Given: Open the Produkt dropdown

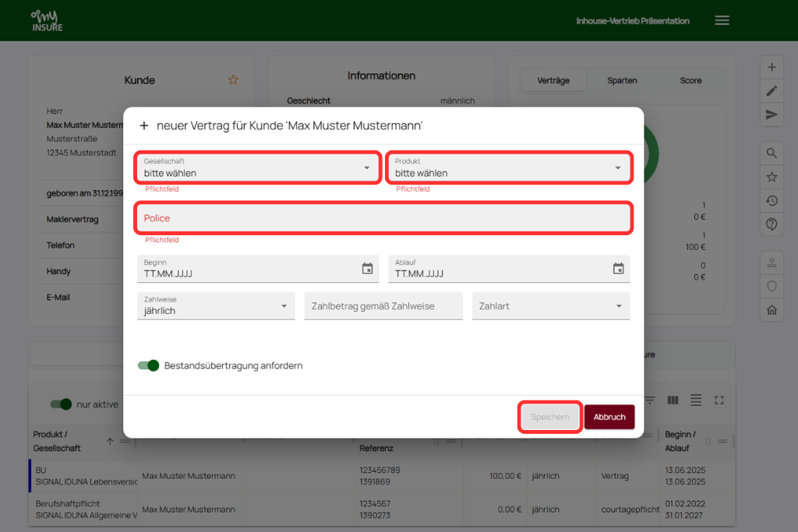Looking at the screenshot, I should (x=509, y=167).
